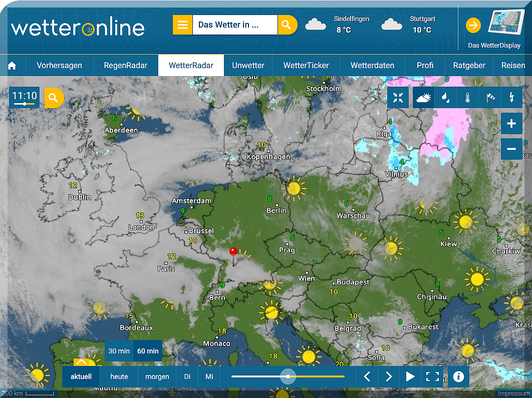The height and width of the screenshot is (398, 532).
Task: Activate the wind sock layer
Action: click(x=490, y=98)
